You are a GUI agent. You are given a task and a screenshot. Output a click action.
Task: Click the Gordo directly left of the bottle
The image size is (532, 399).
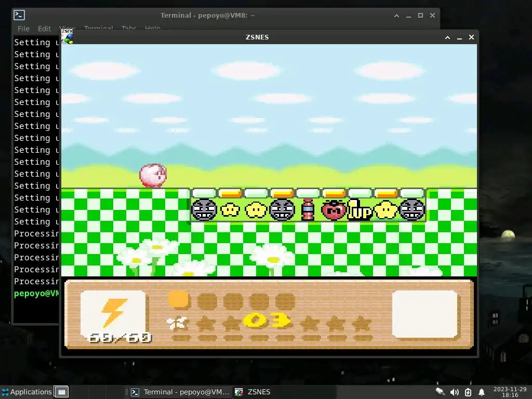[x=282, y=210]
